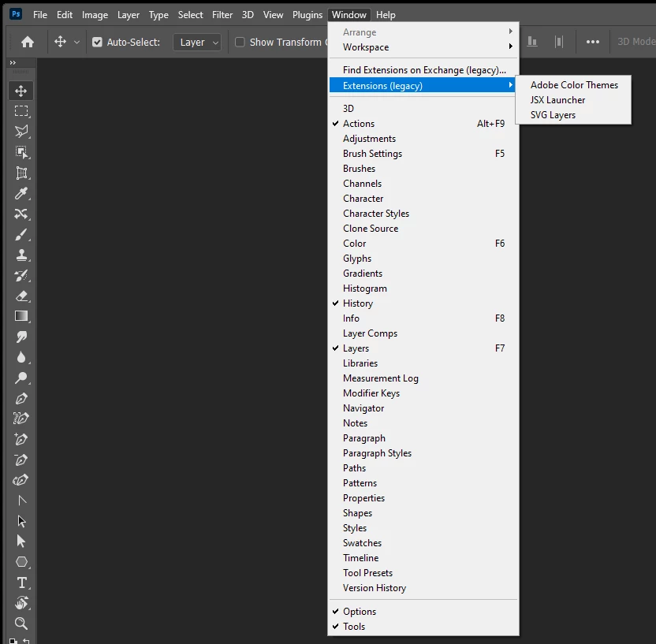
Task: Click the align bottom edges icon
Action: [531, 42]
